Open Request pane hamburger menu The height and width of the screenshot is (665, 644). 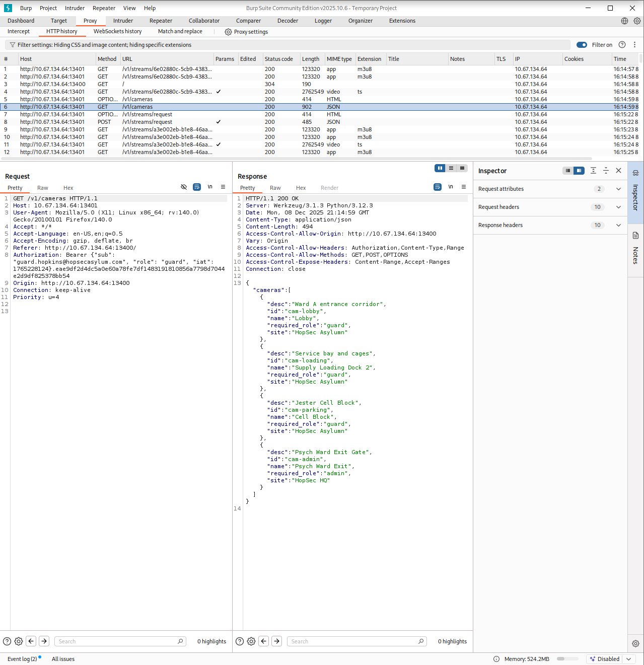click(x=223, y=187)
